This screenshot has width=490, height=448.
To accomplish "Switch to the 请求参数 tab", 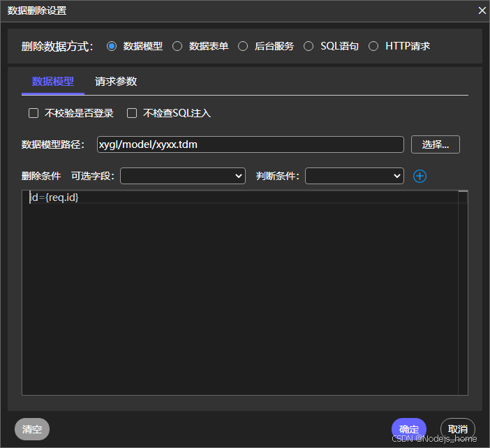I will pos(116,82).
